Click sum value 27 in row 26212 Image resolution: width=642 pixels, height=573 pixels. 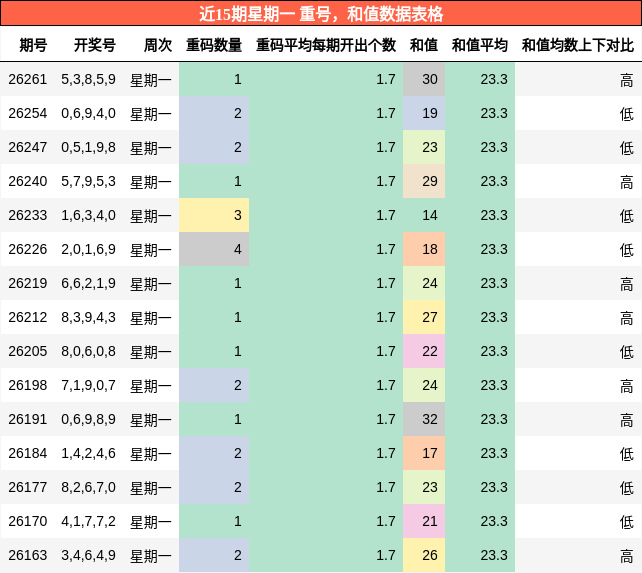[424, 317]
